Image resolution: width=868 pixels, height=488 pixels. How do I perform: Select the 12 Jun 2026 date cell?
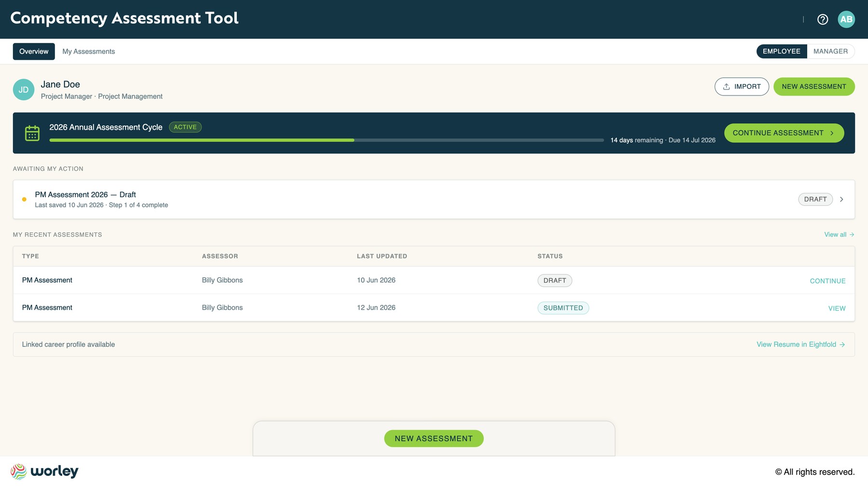376,308
